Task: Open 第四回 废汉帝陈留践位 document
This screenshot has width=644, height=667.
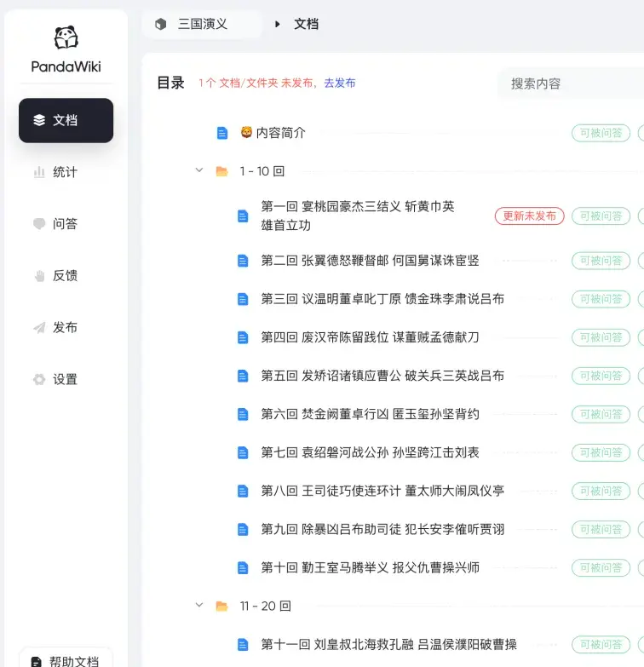Action: (x=370, y=337)
